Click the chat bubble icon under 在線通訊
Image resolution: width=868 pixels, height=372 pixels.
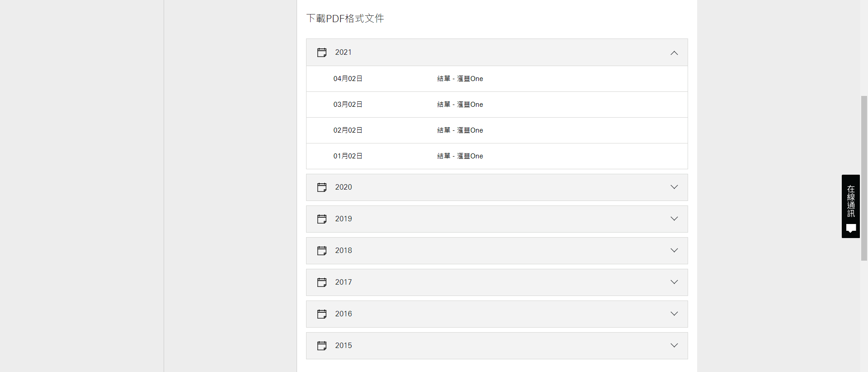(851, 229)
